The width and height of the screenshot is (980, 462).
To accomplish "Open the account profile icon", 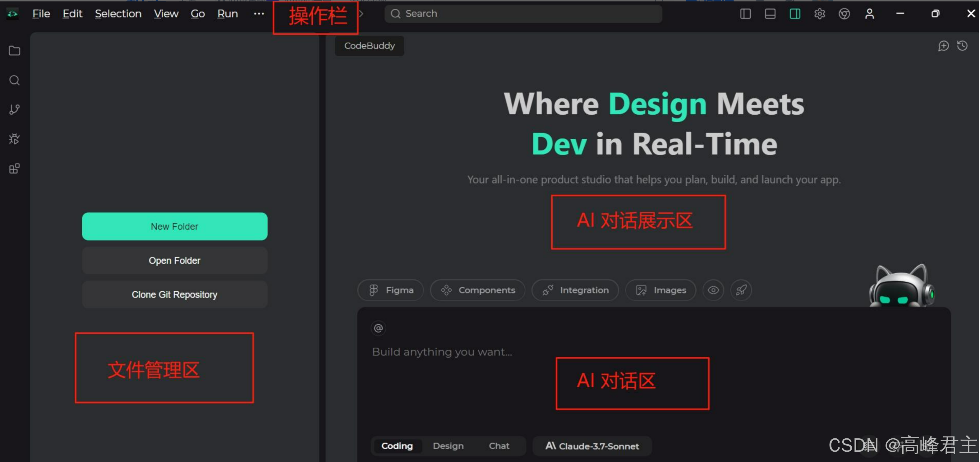I will [869, 14].
